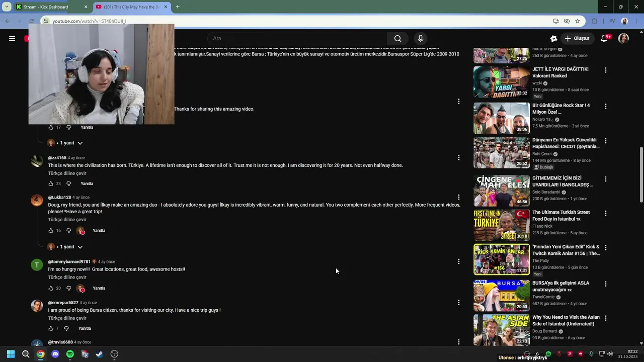Click the Chrome profile avatar in toolbar
Screen dimensions: 644x362
click(624, 21)
